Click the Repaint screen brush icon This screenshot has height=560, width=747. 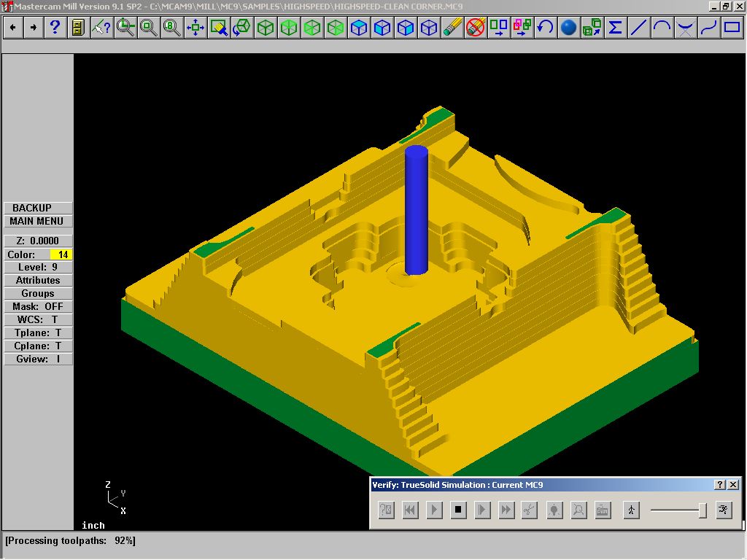pos(219,28)
